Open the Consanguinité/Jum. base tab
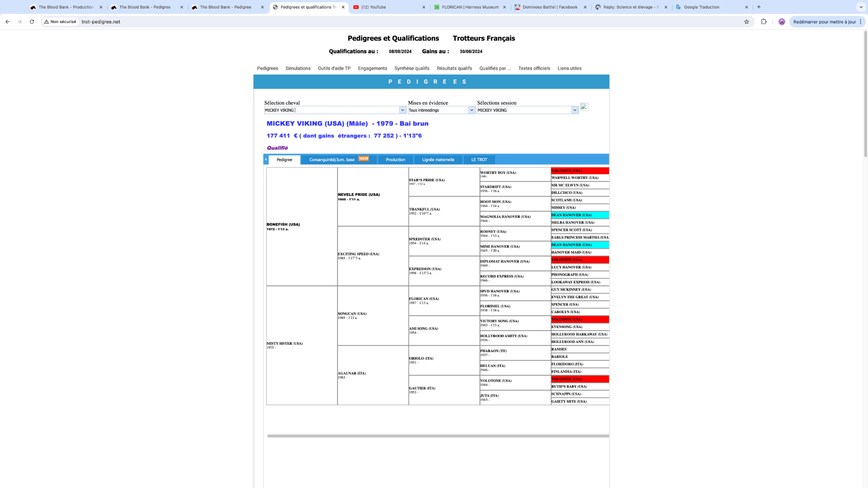 [x=339, y=160]
